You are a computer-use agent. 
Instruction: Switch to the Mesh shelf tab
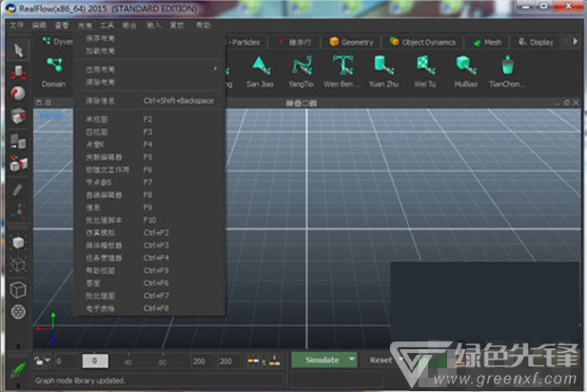[488, 42]
